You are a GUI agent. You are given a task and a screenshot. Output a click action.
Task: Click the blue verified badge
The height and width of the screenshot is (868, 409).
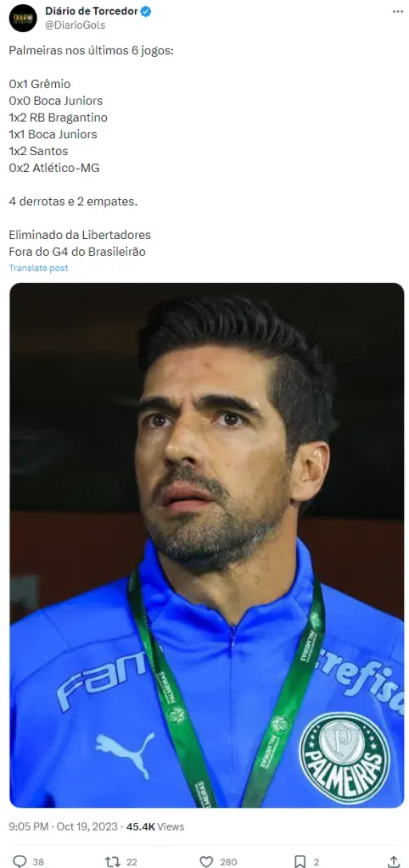click(146, 12)
